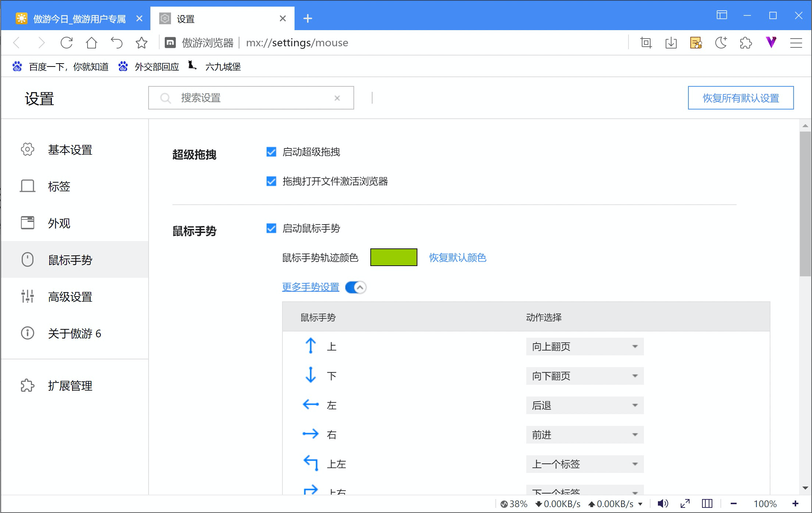Open the 上一个标签 dropdown
Image resolution: width=812 pixels, height=513 pixels.
point(585,464)
